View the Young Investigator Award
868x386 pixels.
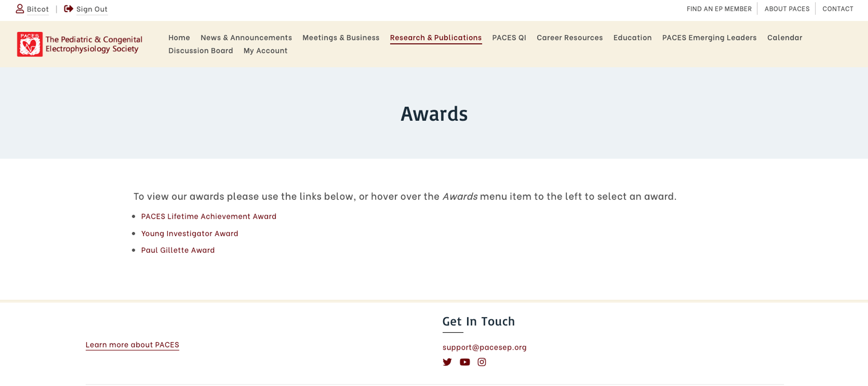tap(190, 233)
